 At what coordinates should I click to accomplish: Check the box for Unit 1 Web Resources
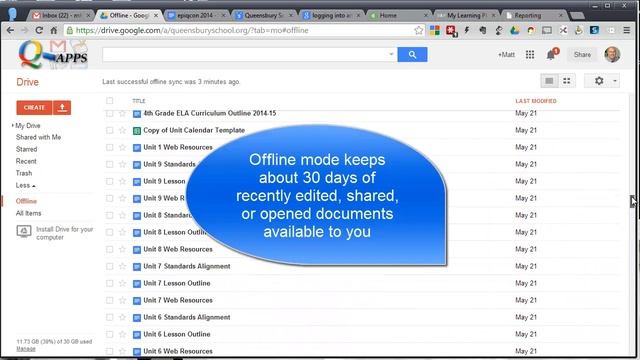109,147
